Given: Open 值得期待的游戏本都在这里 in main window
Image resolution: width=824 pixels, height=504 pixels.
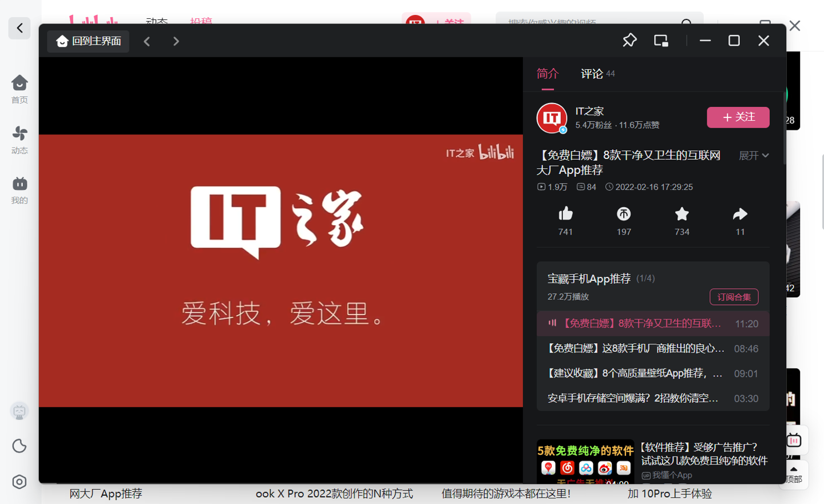Looking at the screenshot, I should click(506, 493).
